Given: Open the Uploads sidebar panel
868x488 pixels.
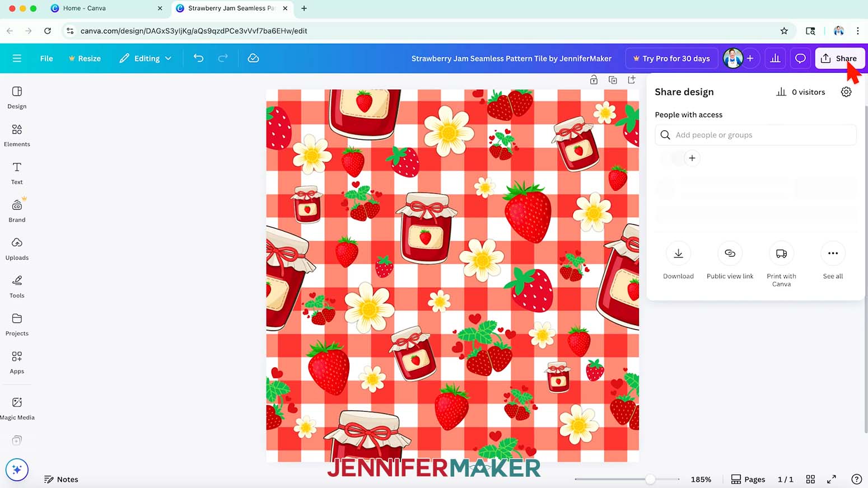Looking at the screenshot, I should coord(17,249).
